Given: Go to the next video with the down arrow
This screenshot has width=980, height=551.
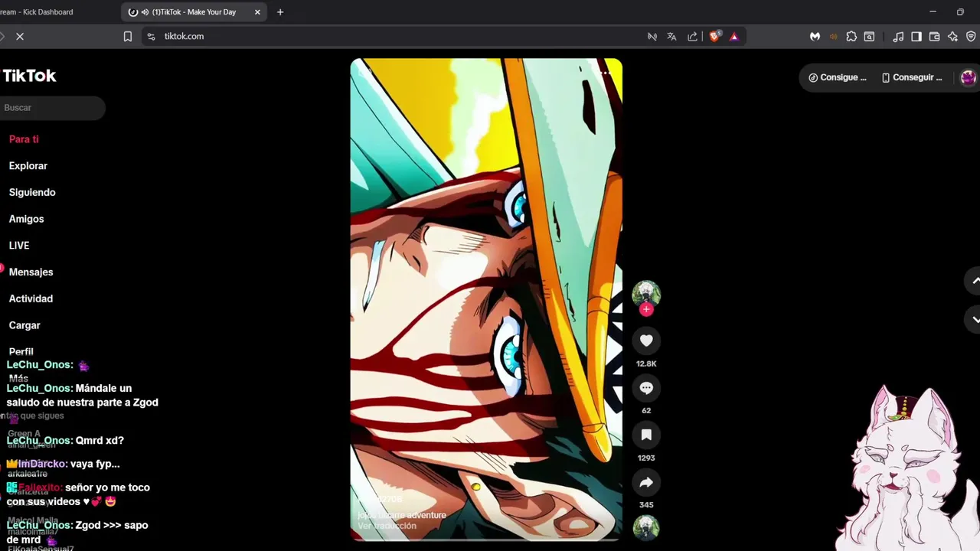Looking at the screenshot, I should click(x=975, y=319).
